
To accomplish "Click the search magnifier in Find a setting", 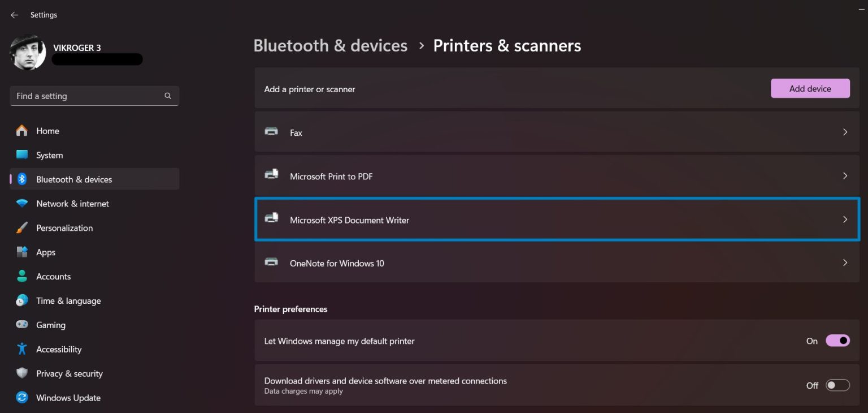I will (x=168, y=96).
